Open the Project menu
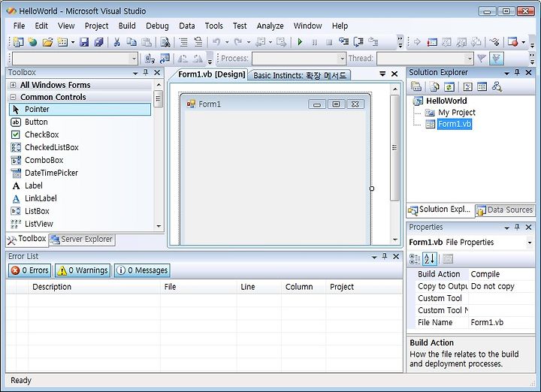 (x=96, y=26)
